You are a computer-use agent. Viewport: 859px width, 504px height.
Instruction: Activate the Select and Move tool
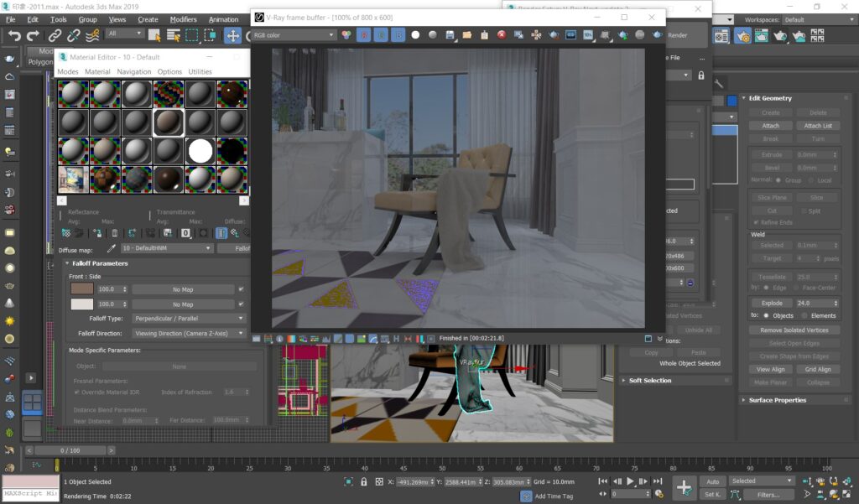(233, 35)
